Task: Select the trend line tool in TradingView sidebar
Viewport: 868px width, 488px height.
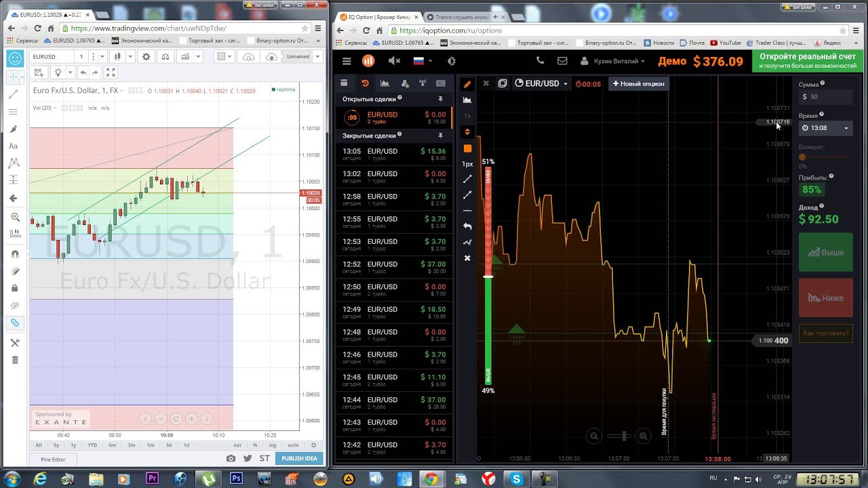Action: 14,95
